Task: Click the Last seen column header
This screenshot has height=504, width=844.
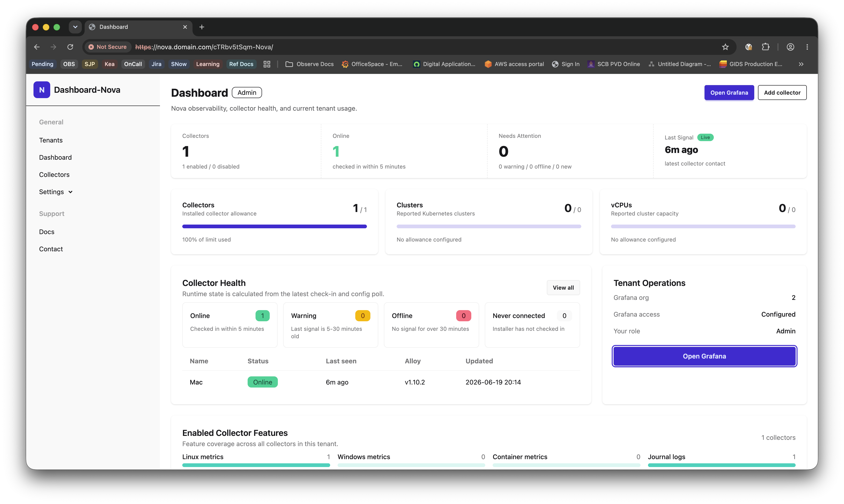Action: pos(341,361)
